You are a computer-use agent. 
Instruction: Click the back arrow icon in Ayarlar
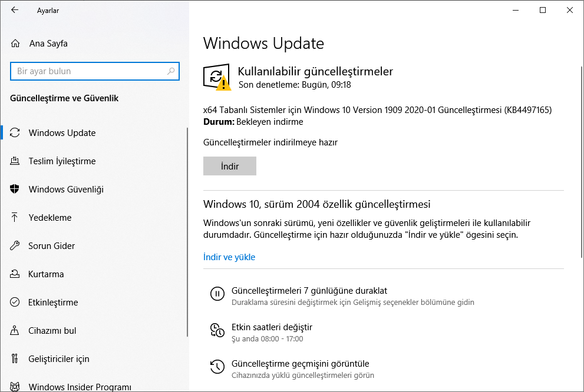tap(15, 10)
